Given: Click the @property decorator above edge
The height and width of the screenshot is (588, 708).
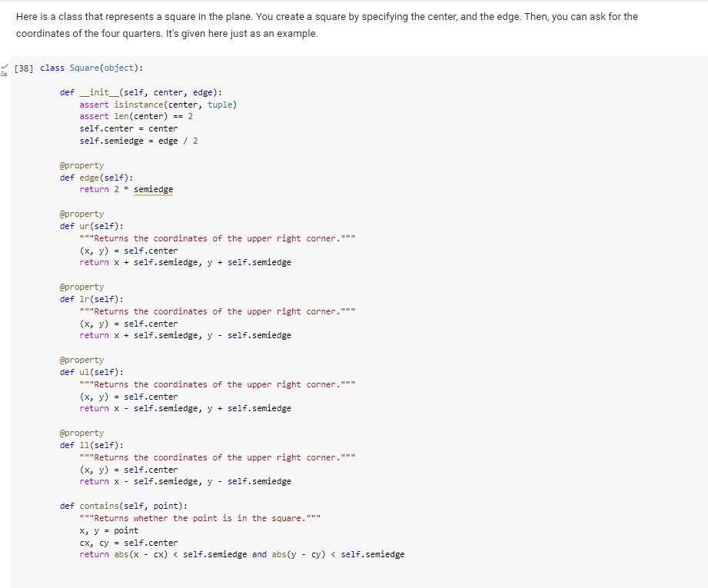Looking at the screenshot, I should point(81,165).
